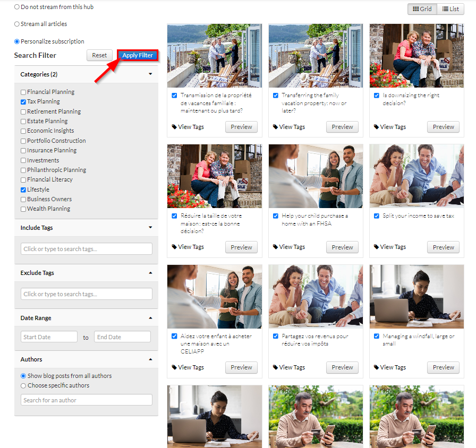Open thumbnail of Help your child purchase a home
Screen dimensions: 476x448
tap(316, 176)
